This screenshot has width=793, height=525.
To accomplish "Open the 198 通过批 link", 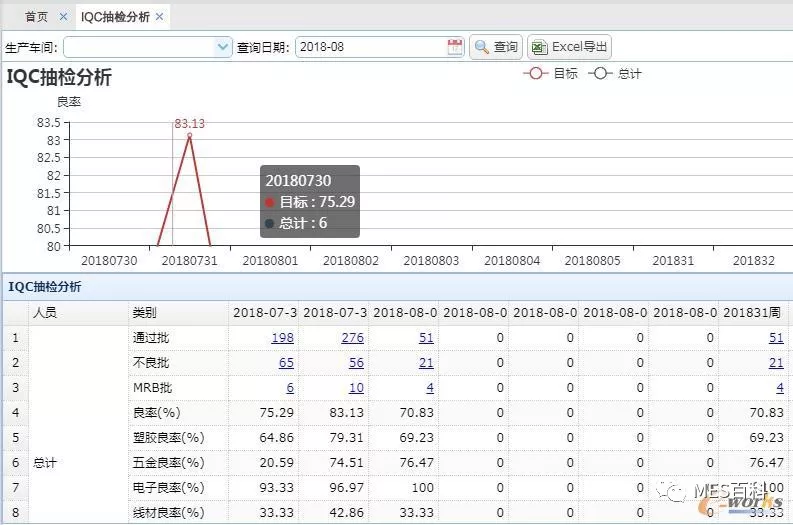I will [282, 338].
